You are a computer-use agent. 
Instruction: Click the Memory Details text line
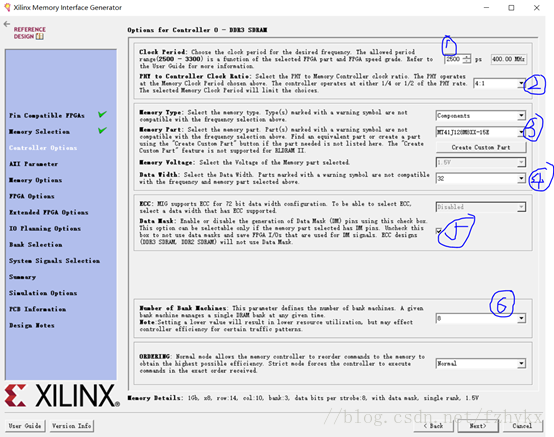click(303, 398)
